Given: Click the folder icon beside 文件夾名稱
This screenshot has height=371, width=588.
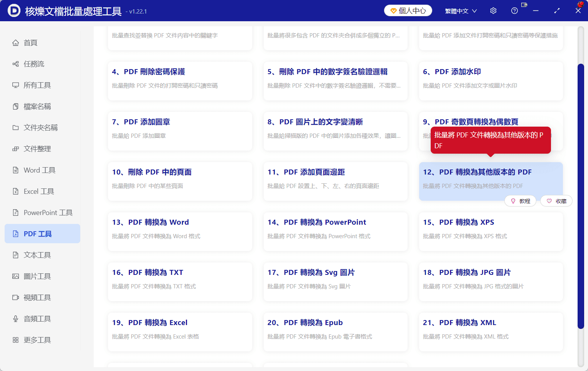Looking at the screenshot, I should click(x=15, y=128).
